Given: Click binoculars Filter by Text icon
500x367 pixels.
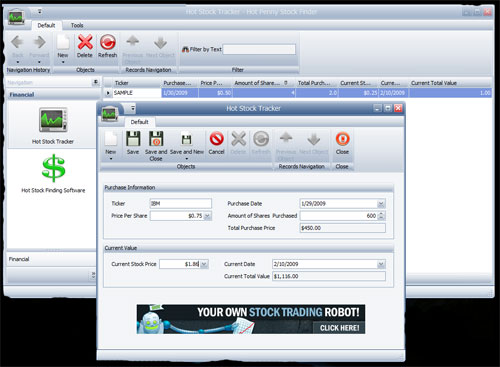Looking at the screenshot, I should pyautogui.click(x=185, y=50).
